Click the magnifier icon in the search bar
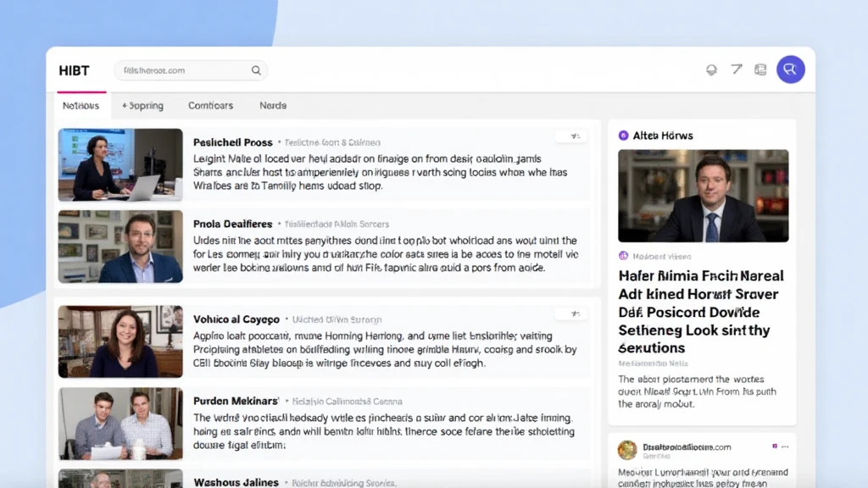The width and height of the screenshot is (868, 488). click(256, 70)
